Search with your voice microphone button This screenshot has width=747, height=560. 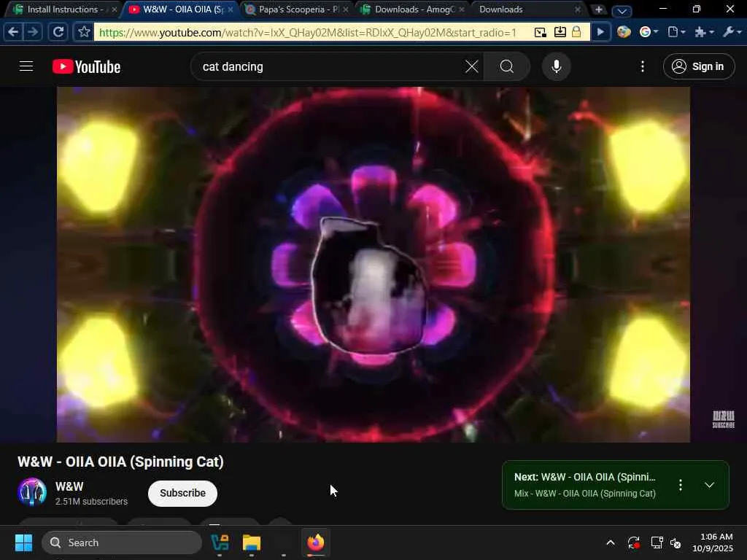(556, 66)
